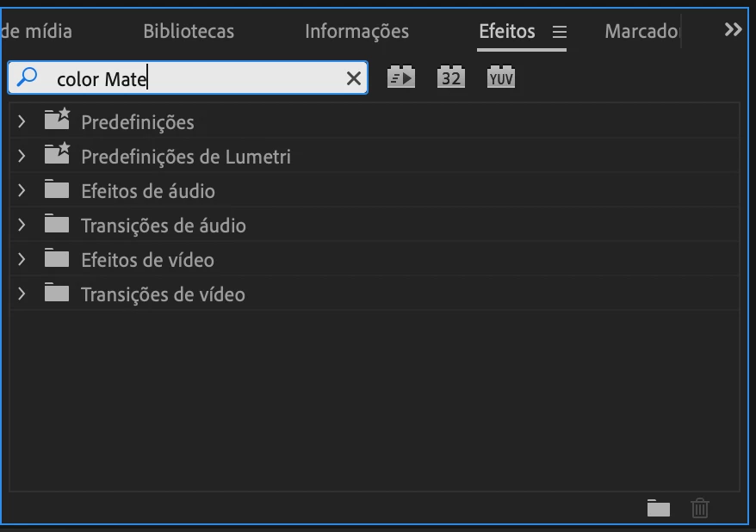756x532 pixels.
Task: Delete custom items with the trash icon
Action: tap(699, 508)
